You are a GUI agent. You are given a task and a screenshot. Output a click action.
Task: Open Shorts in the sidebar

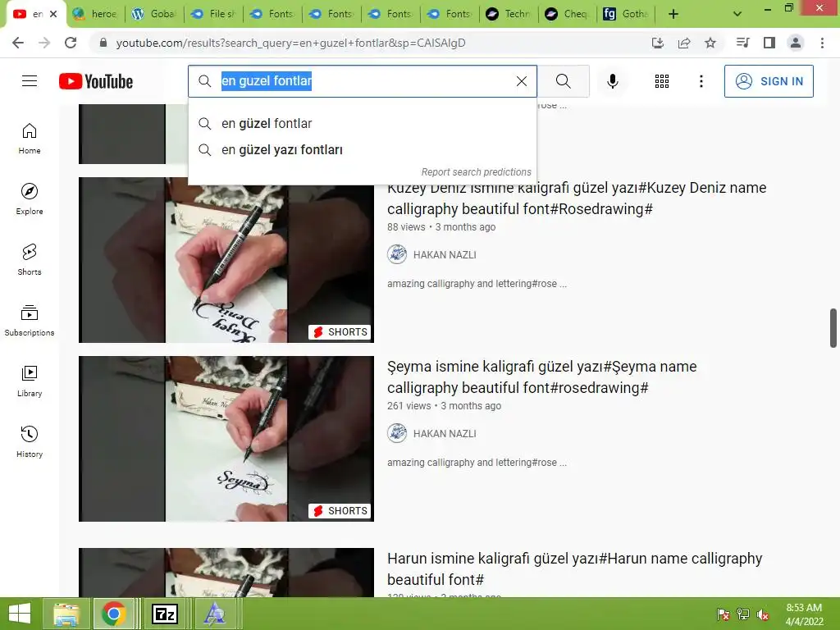click(30, 260)
